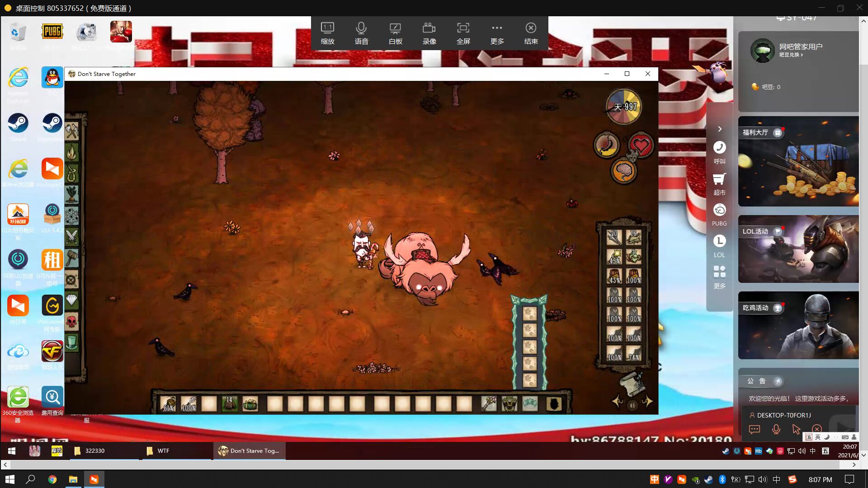Open the 超市 shop cart

click(720, 184)
